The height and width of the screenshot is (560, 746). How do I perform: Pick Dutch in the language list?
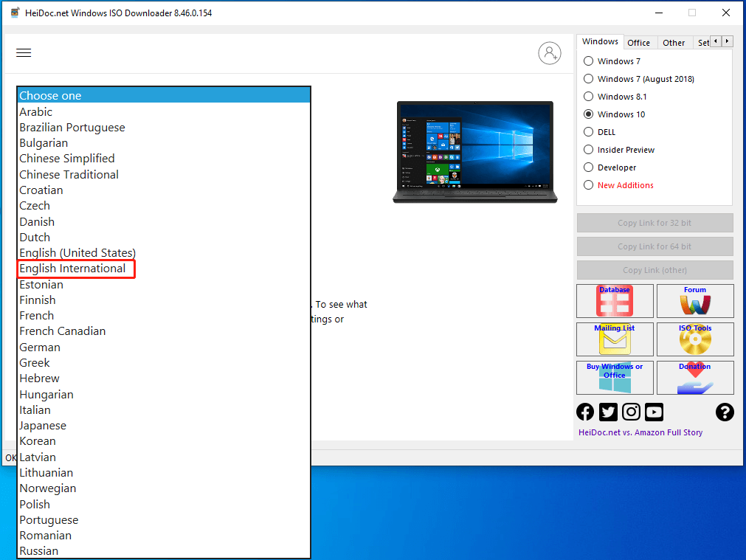coord(164,237)
